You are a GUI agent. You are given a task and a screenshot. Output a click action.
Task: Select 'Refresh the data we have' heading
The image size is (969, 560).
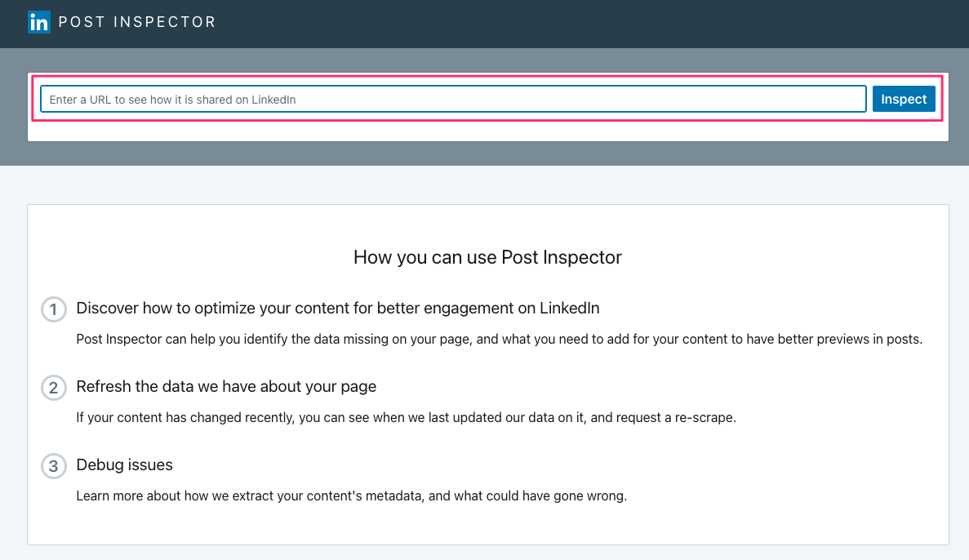[x=226, y=386]
